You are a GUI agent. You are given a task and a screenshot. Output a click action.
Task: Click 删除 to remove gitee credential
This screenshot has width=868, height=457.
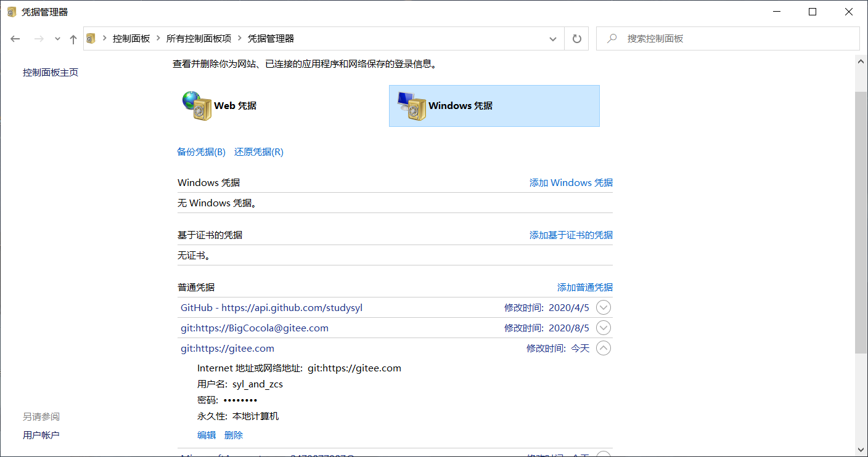pyautogui.click(x=234, y=435)
